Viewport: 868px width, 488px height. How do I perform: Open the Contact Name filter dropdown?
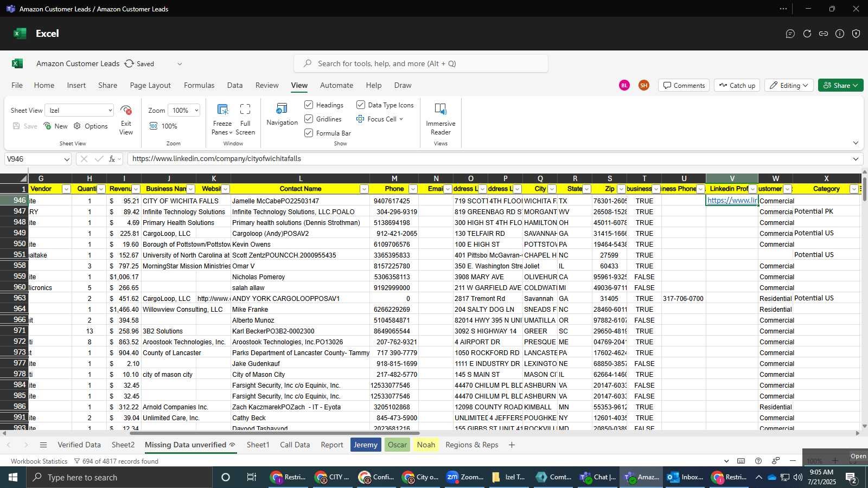[364, 189]
